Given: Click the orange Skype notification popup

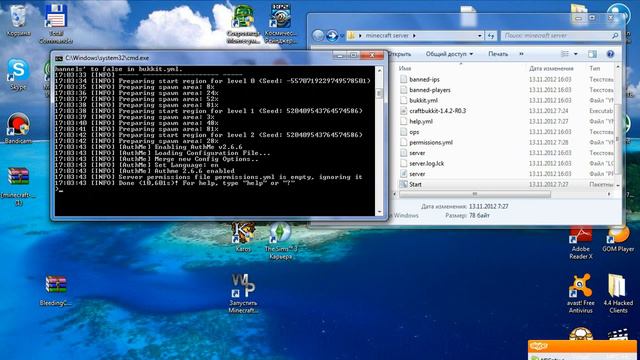Looking at the screenshot, I should [x=582, y=350].
